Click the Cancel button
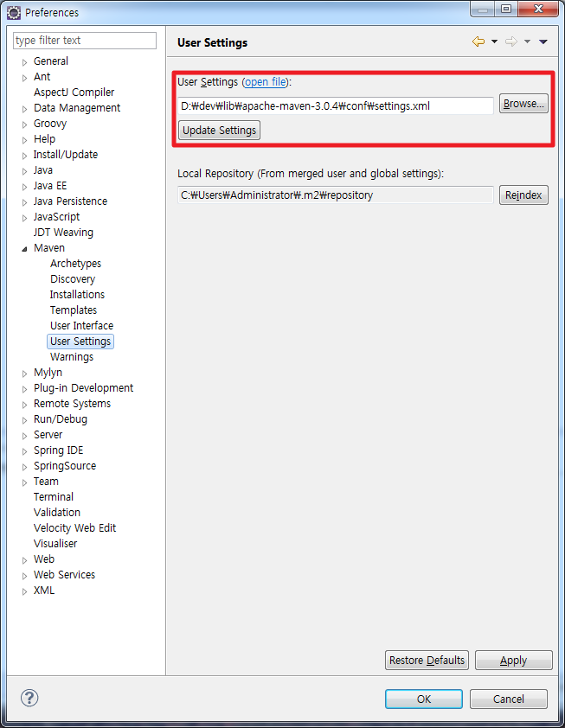 [x=508, y=699]
